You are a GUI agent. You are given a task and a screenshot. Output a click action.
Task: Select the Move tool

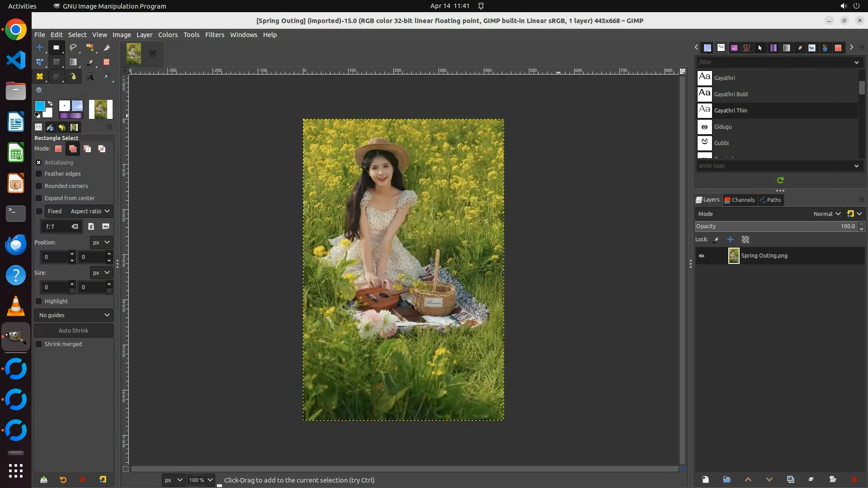pyautogui.click(x=40, y=47)
